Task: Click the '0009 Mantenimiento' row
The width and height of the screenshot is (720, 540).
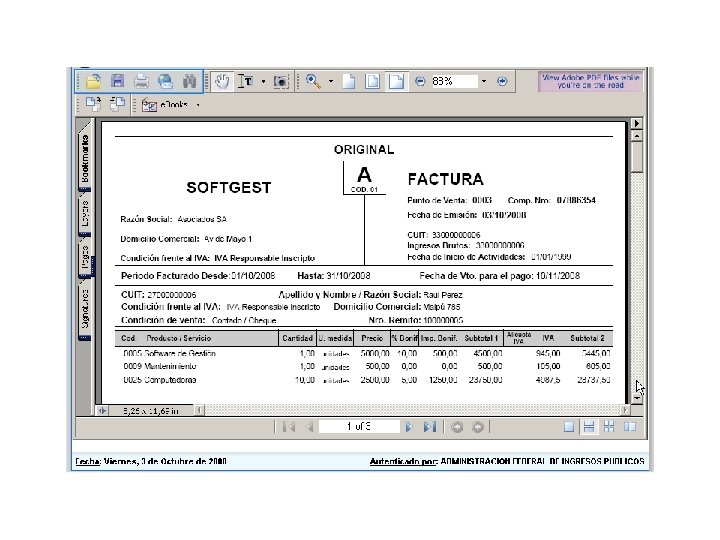Action: (x=366, y=366)
